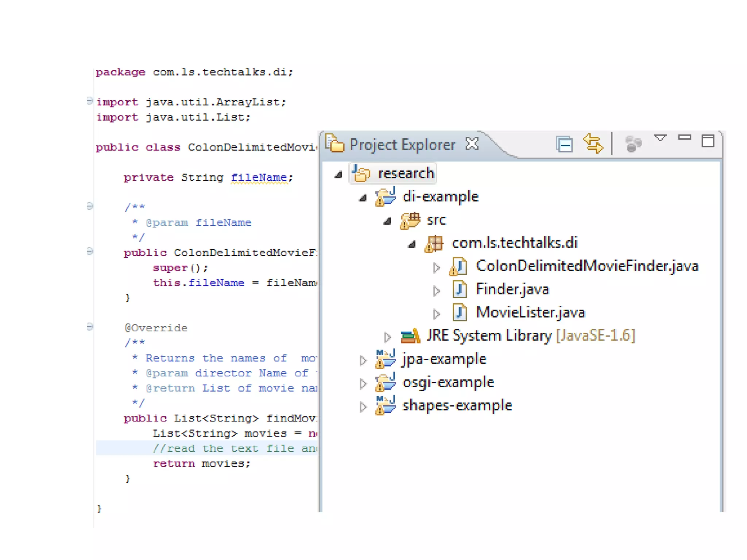Fold the import block in editor
Screen dimensions: 747x560
click(x=90, y=101)
